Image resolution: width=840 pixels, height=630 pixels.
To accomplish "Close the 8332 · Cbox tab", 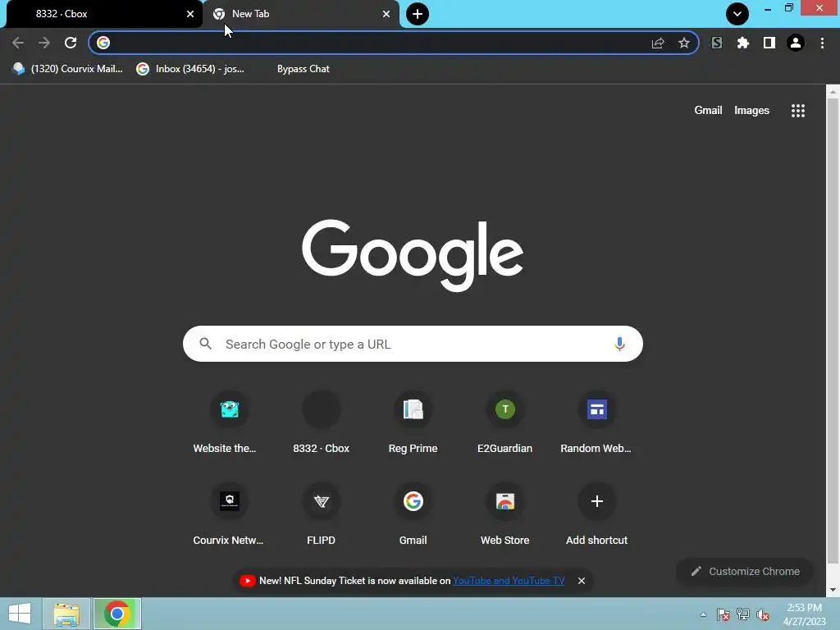I will coord(190,14).
